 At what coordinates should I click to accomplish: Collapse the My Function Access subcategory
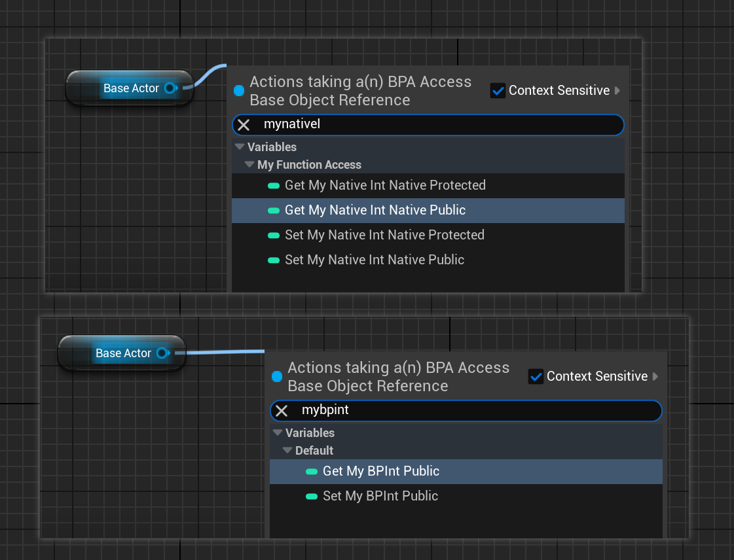point(249,165)
